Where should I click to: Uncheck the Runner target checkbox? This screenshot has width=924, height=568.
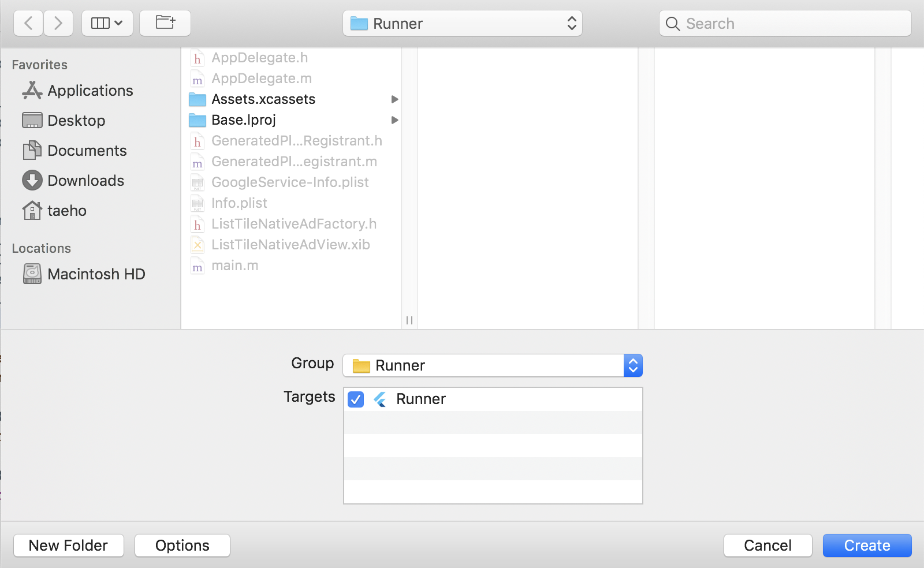click(356, 399)
